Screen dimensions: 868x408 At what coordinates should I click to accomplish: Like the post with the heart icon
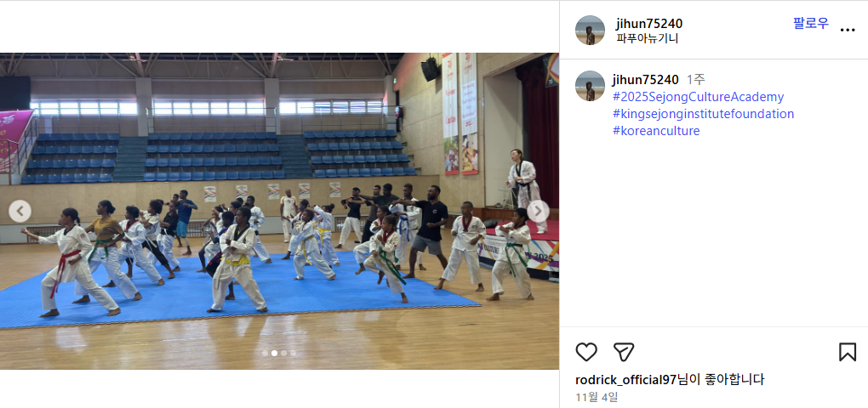point(586,352)
